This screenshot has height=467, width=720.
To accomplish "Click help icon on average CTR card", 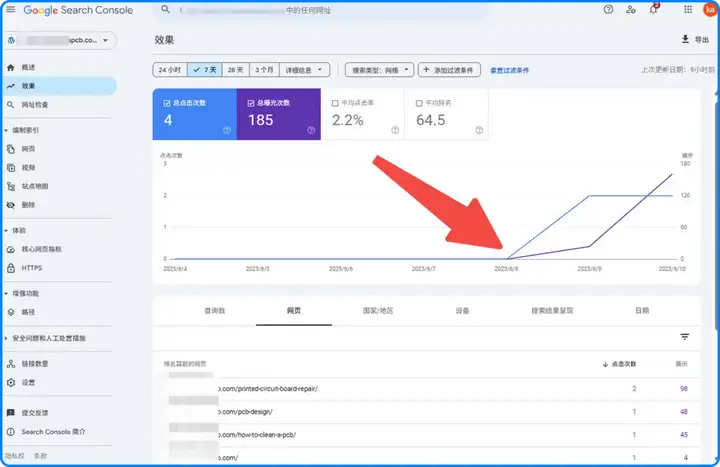I will click(395, 130).
